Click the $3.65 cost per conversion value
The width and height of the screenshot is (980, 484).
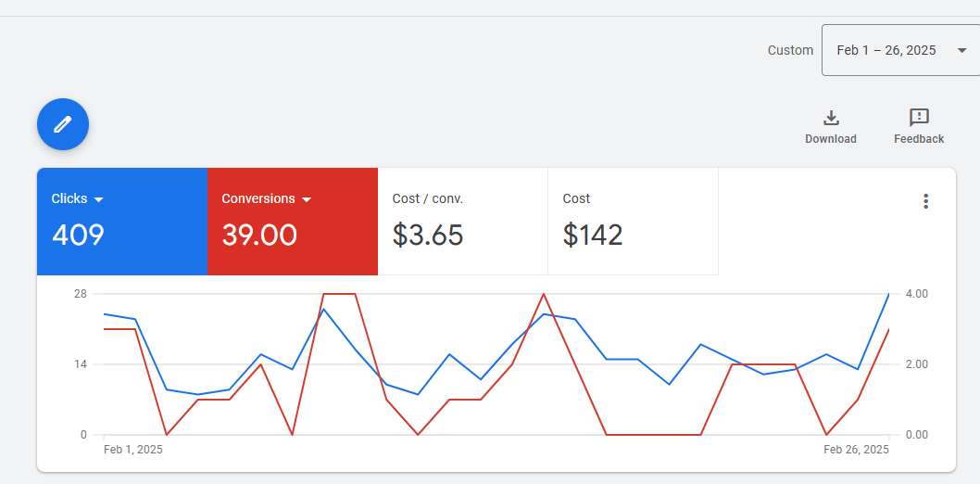(x=428, y=236)
